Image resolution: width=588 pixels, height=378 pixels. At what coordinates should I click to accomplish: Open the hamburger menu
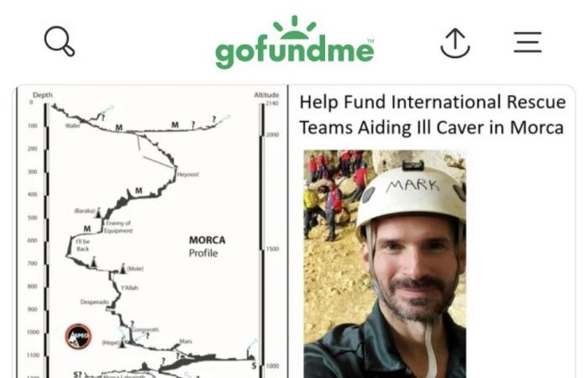point(528,42)
